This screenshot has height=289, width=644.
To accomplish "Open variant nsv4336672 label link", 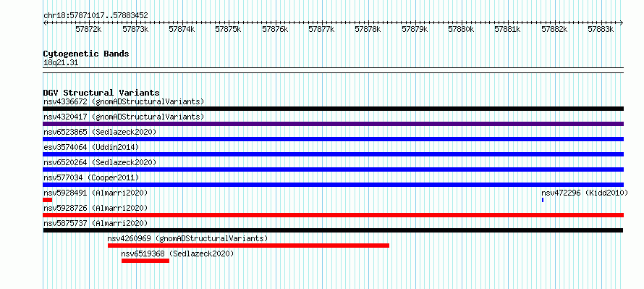I will click(124, 101).
